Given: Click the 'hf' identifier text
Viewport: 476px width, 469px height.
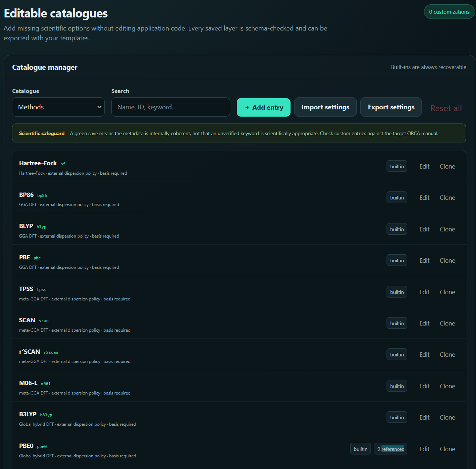Looking at the screenshot, I should coord(63,164).
